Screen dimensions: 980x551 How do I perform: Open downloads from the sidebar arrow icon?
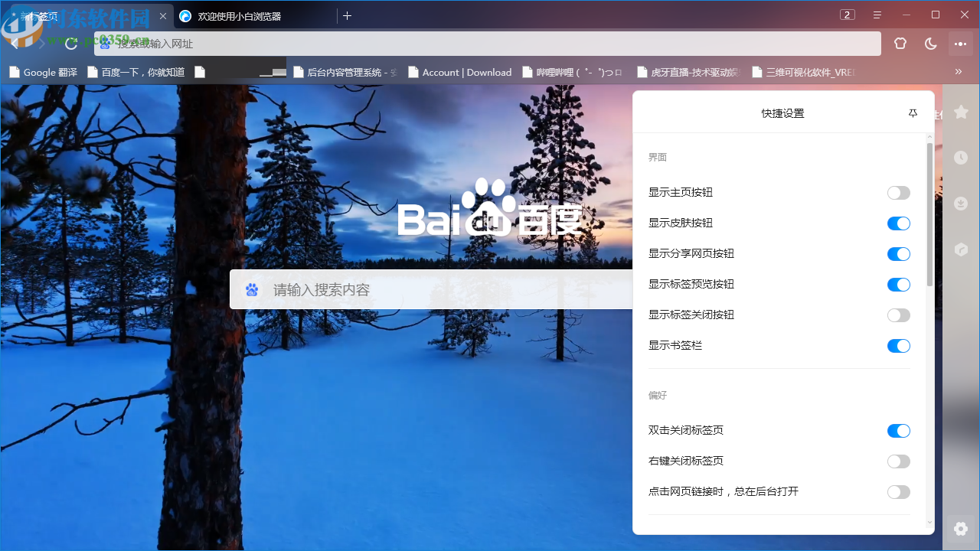pos(961,204)
